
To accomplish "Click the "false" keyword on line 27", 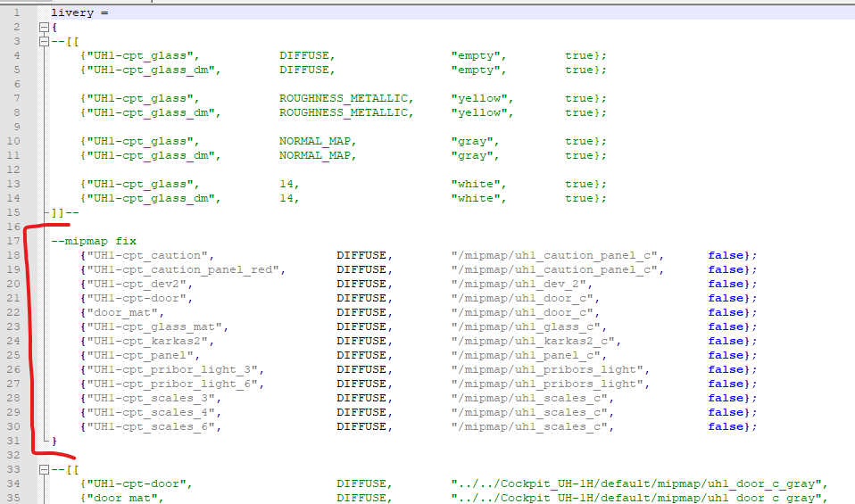I will tap(726, 384).
